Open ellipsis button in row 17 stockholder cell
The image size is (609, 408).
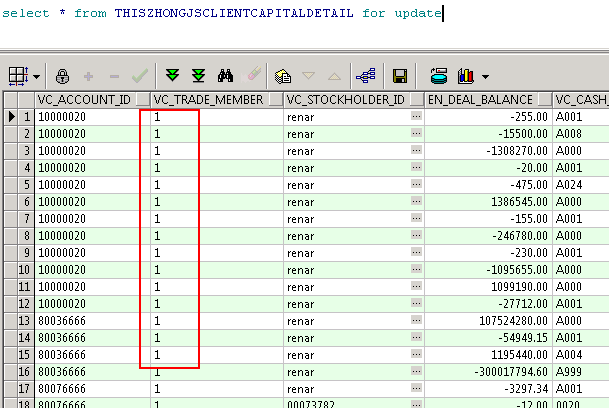[416, 388]
